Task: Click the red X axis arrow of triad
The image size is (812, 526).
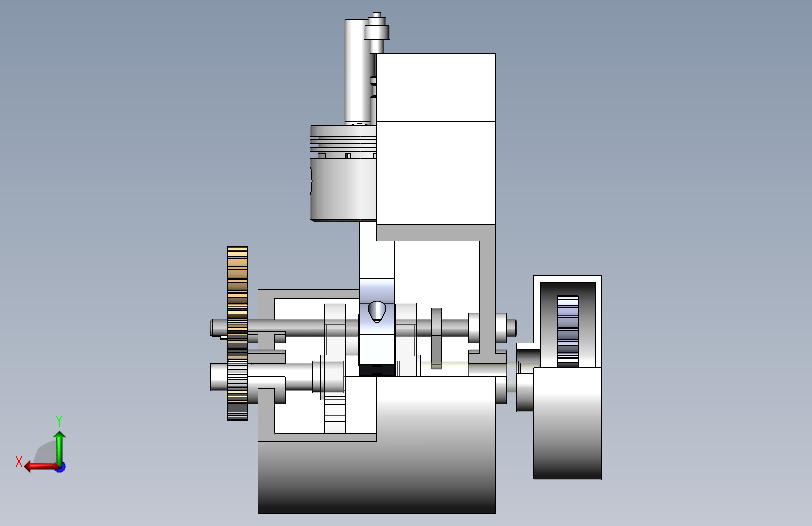Action: pyautogui.click(x=40, y=467)
